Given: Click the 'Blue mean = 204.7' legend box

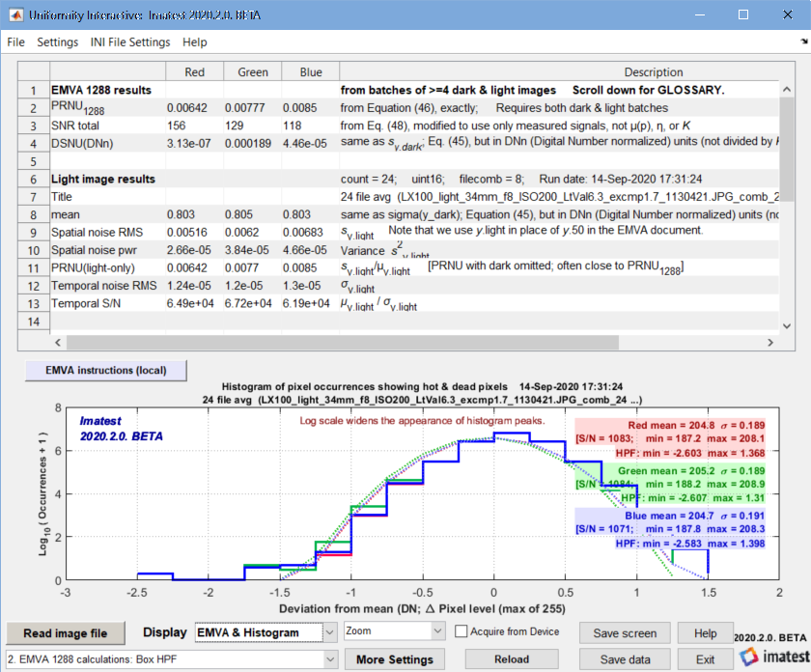Looking at the screenshot, I should click(670, 529).
